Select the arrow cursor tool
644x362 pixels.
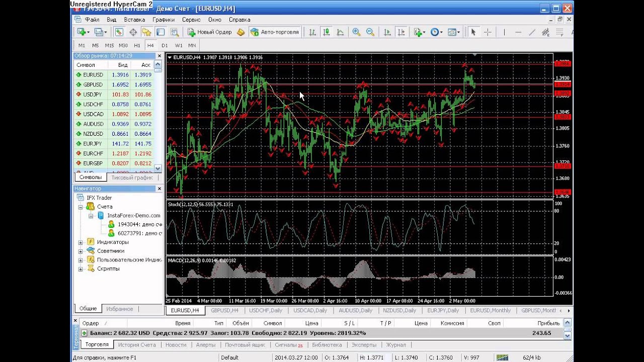(x=473, y=32)
